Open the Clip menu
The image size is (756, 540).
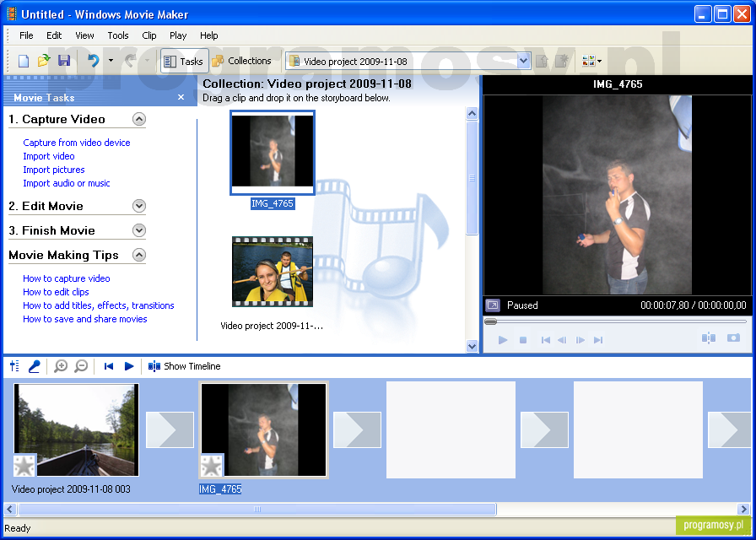tap(149, 35)
